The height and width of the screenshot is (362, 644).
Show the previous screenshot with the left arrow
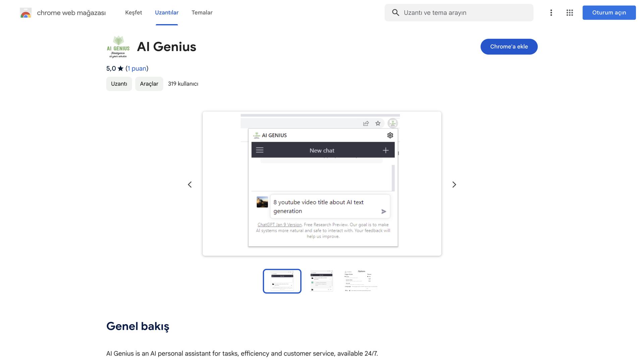click(190, 184)
